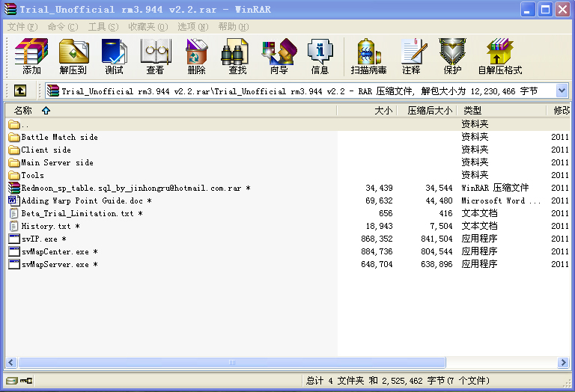575x392 pixels.
Task: Select Beta_Trial_Limitation.txt file icon
Action: [x=14, y=213]
